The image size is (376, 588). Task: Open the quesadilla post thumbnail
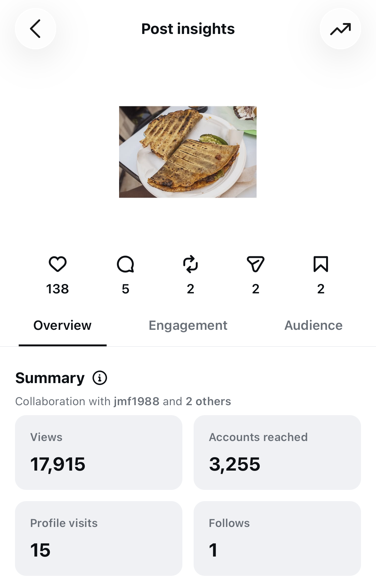188,152
